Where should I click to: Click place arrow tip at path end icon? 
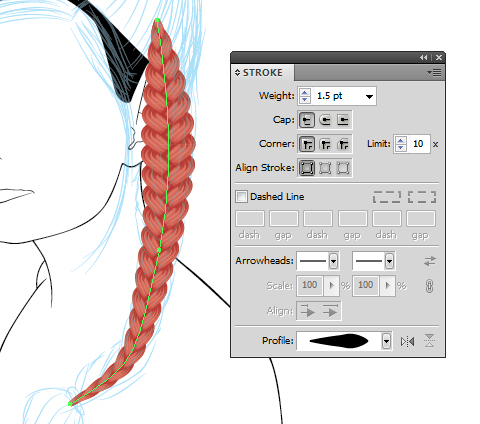330,311
